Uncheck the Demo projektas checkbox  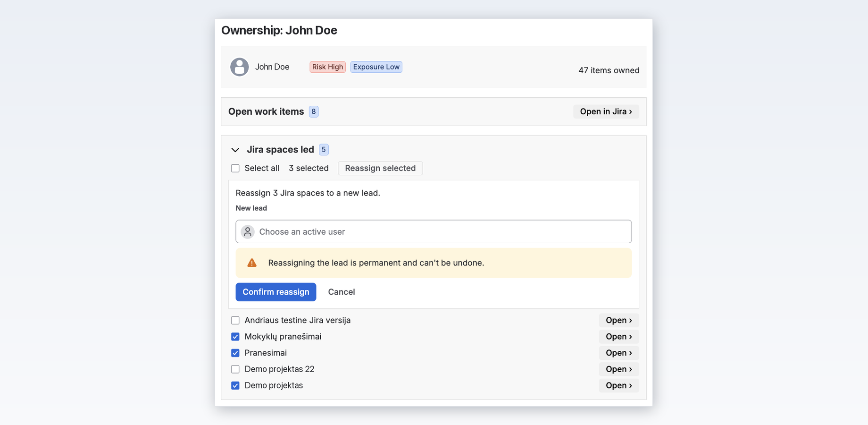[x=235, y=386]
